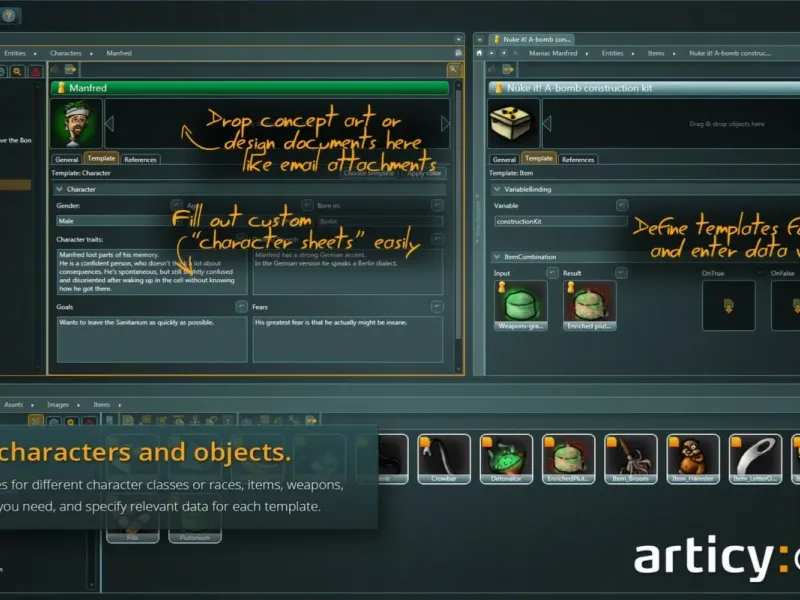Screen dimensions: 800x600
Task: Click the feed icon beside the Manfred breadcrumb
Action: click(x=458, y=53)
